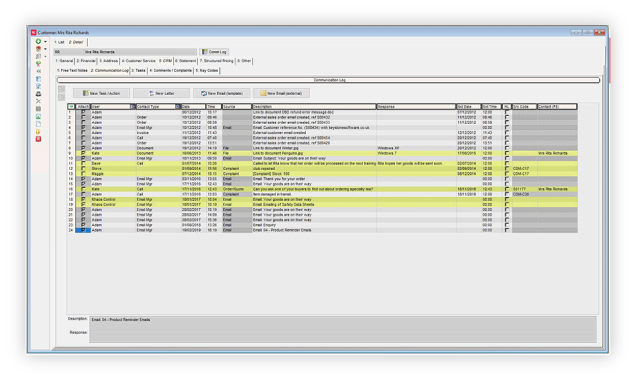This screenshot has width=635, height=379.
Task: Toggle the Attach checkbox on row 2
Action: [x=83, y=117]
